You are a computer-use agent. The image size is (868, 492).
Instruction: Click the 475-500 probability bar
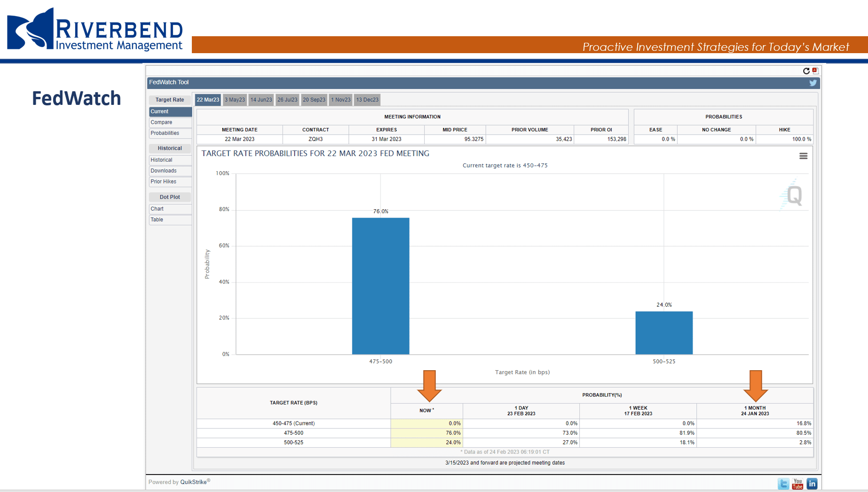pyautogui.click(x=380, y=286)
